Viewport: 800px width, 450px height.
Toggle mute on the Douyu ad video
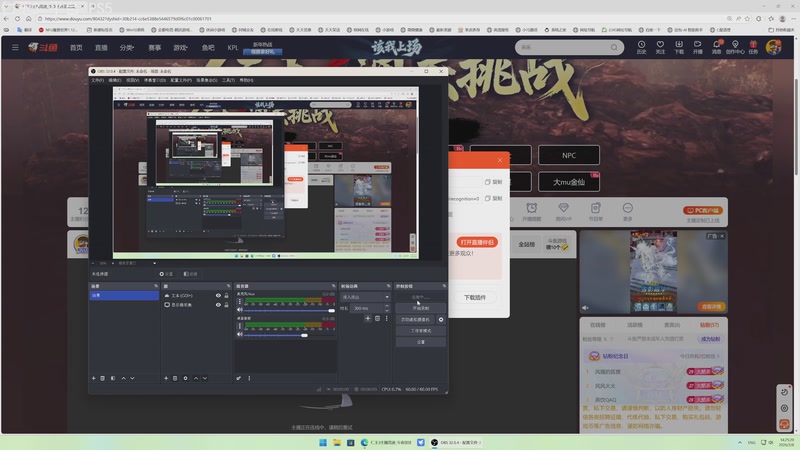point(585,308)
